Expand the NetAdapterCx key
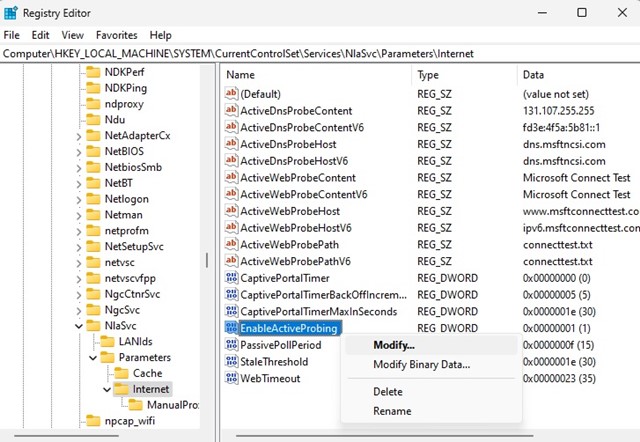Screen dimensions: 640x442 79,135
